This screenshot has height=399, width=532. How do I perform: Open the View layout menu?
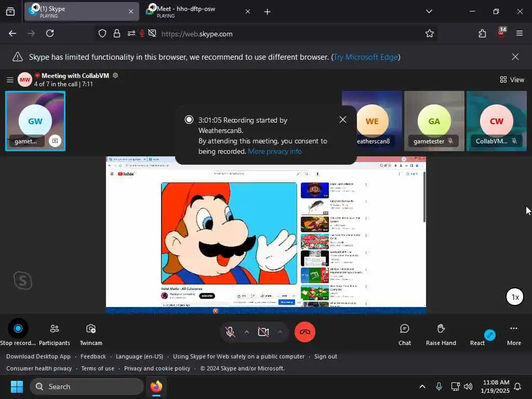tap(512, 79)
